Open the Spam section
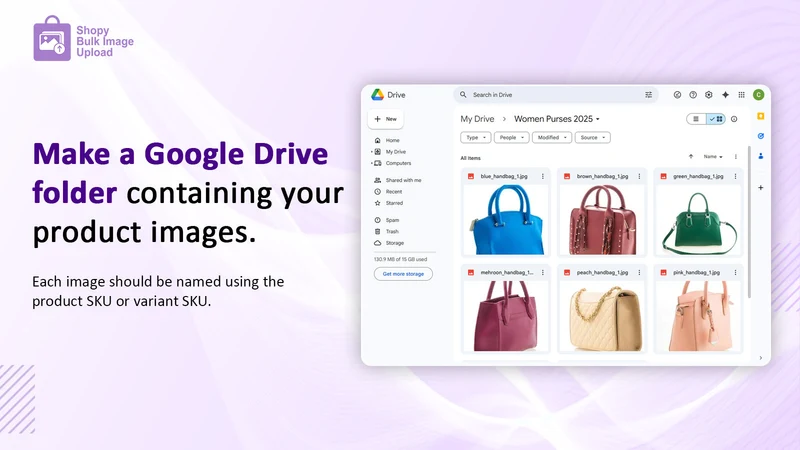Image resolution: width=800 pixels, height=450 pixels. click(392, 220)
